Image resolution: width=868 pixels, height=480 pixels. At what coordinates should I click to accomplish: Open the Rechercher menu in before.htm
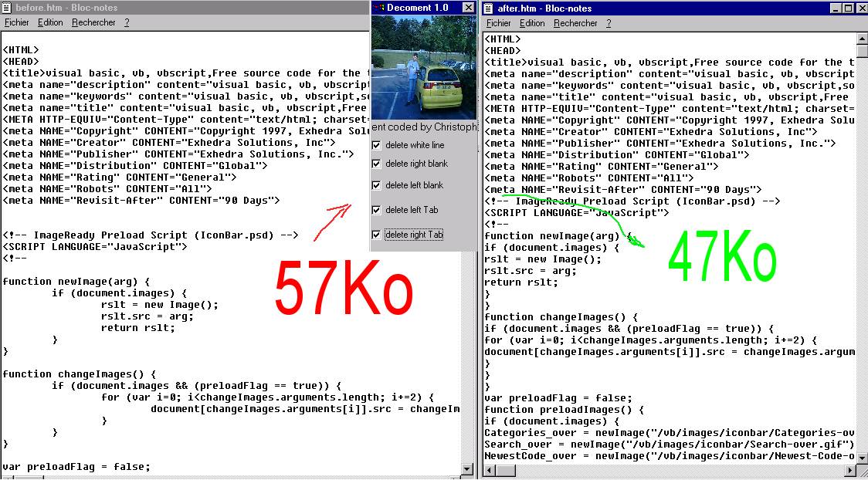click(x=93, y=22)
